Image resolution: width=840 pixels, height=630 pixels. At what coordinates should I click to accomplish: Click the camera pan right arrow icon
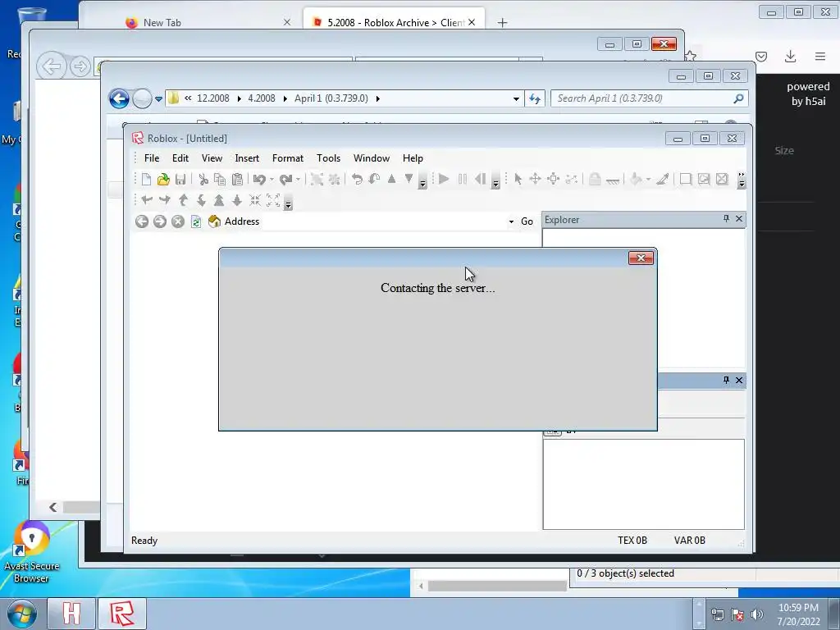[164, 200]
